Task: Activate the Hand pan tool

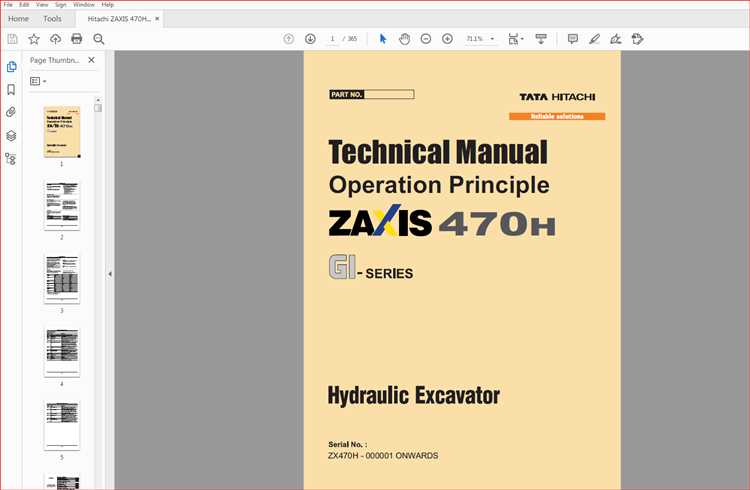Action: [x=405, y=39]
